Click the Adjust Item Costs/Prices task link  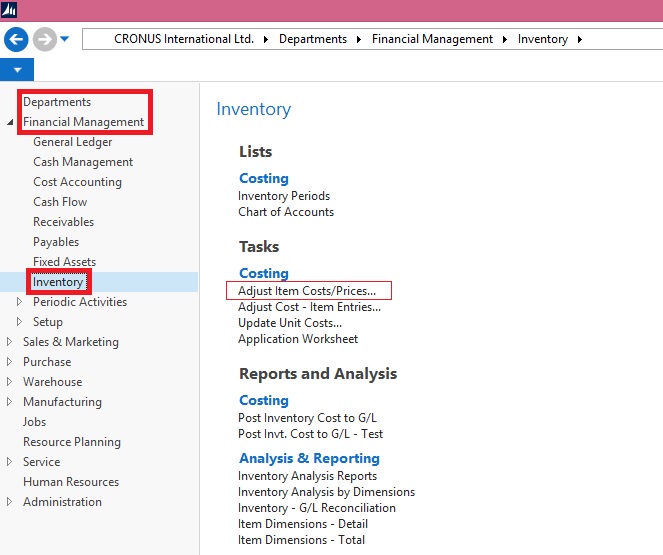307,291
